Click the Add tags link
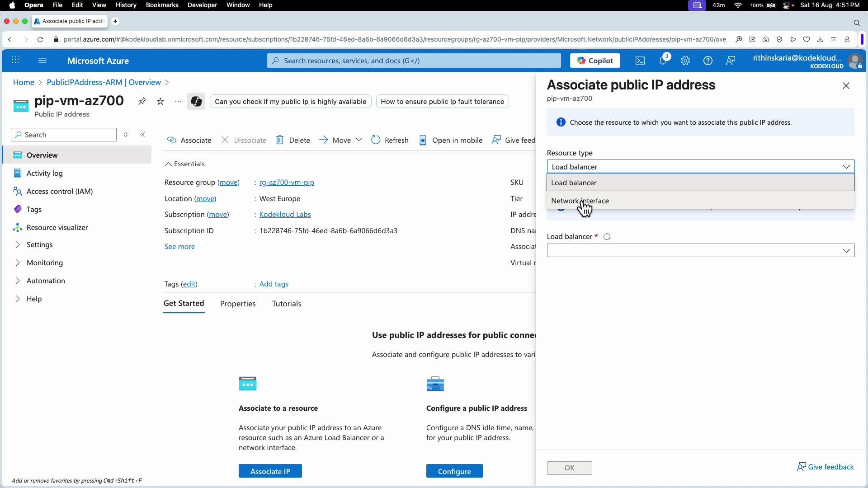Screen dimensions: 868x488 (x=274, y=284)
